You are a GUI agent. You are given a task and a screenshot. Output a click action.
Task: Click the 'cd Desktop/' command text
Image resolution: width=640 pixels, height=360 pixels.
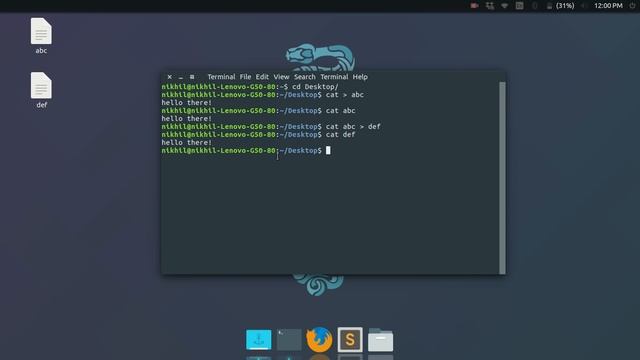(x=315, y=87)
